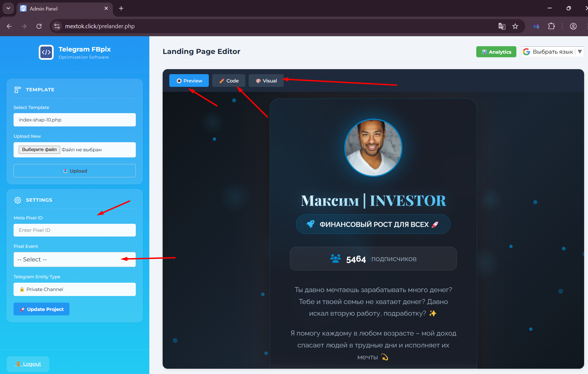The width and height of the screenshot is (588, 374).
Task: Open the browser extensions puzzle icon
Action: click(x=551, y=26)
